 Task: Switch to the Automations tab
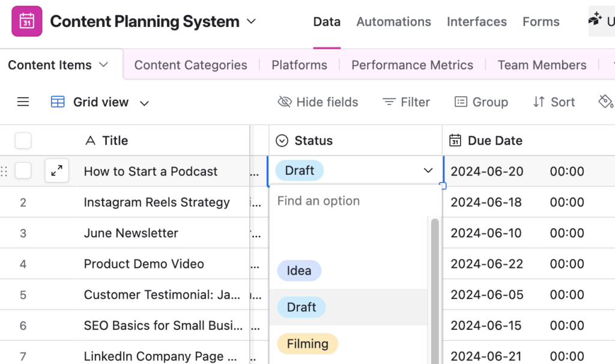pos(393,22)
